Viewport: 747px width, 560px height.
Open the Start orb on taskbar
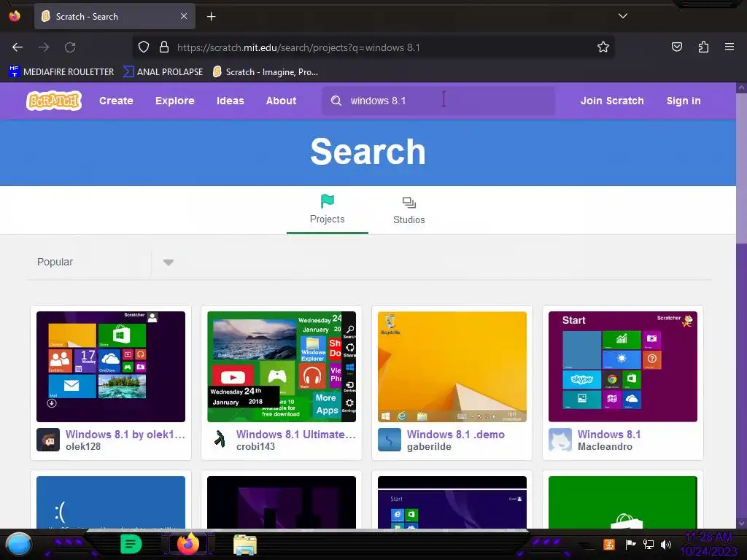click(18, 545)
